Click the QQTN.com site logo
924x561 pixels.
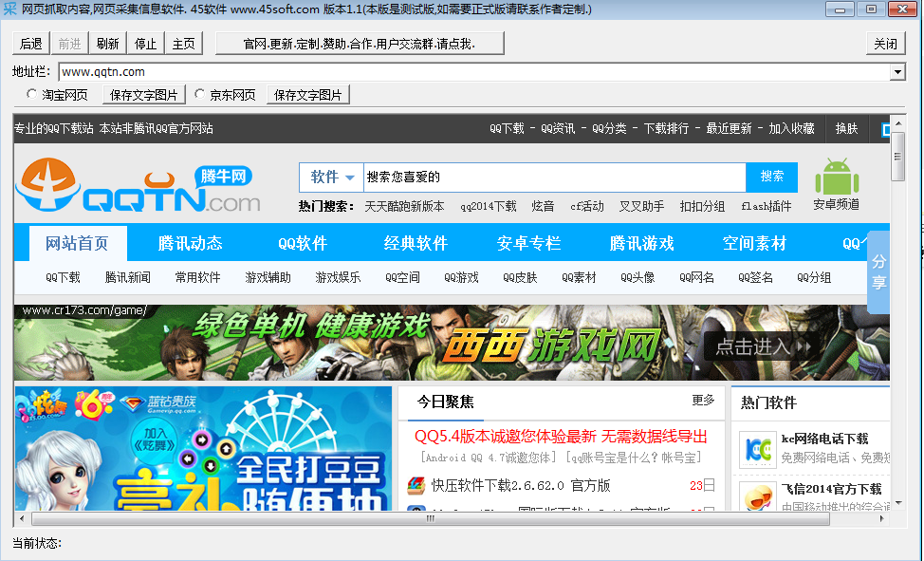[x=138, y=185]
